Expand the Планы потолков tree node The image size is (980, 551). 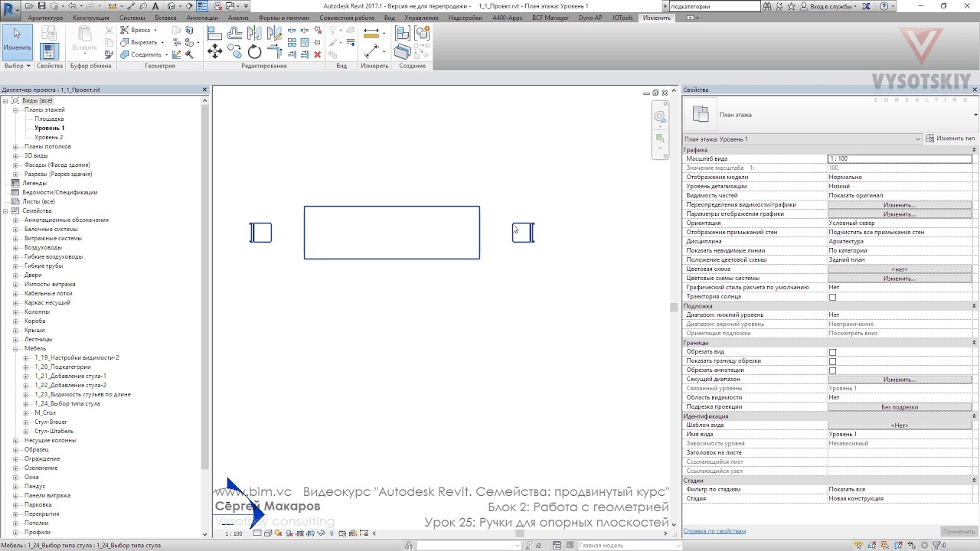point(15,147)
